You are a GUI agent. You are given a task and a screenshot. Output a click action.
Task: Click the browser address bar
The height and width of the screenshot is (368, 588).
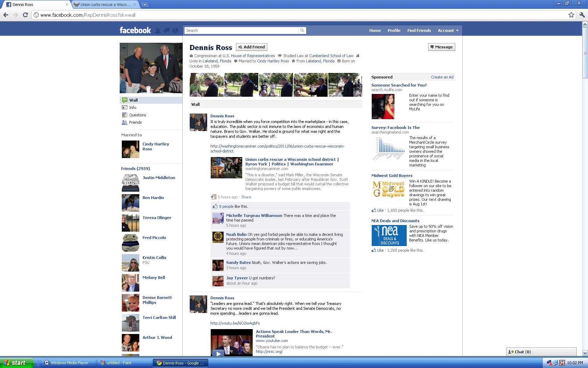click(x=301, y=15)
